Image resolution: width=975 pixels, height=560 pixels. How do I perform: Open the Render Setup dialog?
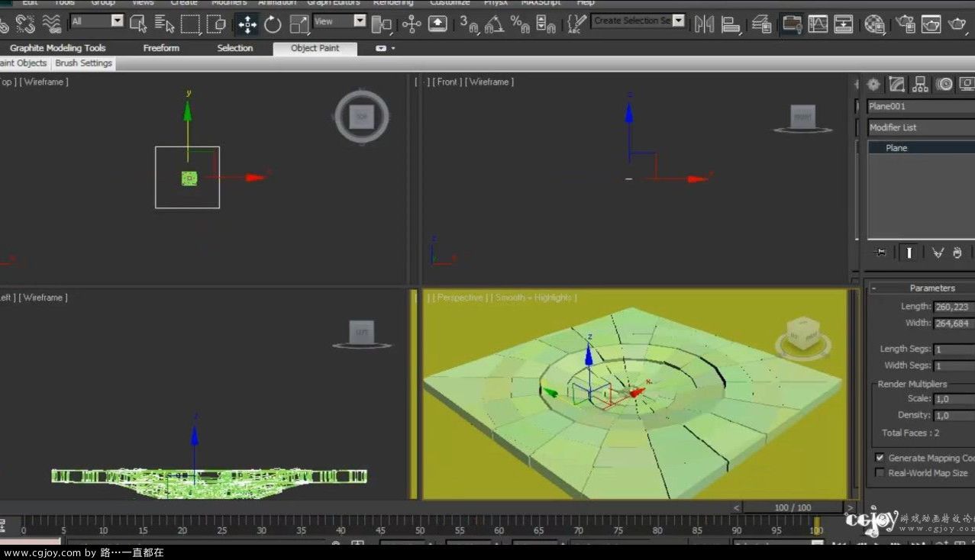click(906, 24)
